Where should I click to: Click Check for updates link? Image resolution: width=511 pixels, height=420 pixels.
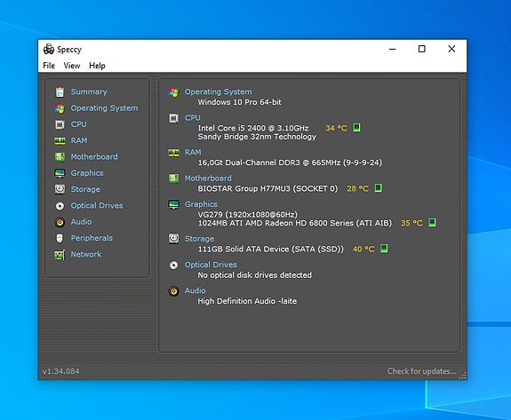click(x=421, y=371)
